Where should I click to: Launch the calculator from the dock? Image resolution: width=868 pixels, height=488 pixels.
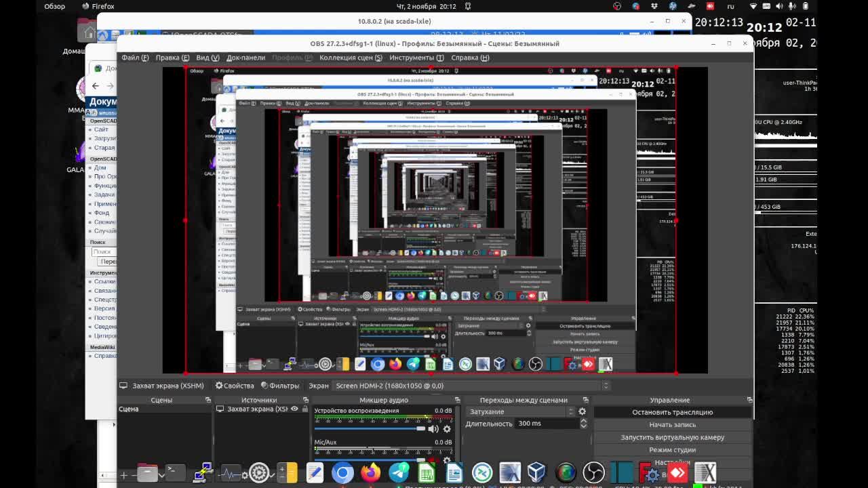(x=287, y=472)
